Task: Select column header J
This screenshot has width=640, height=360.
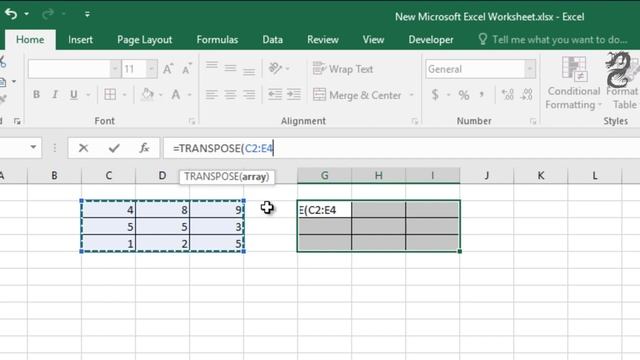Action: (x=487, y=176)
